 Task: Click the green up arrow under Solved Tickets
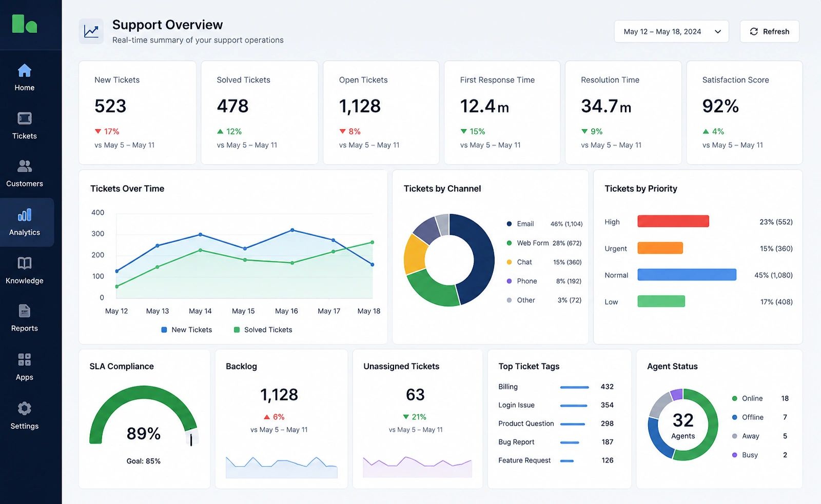pyautogui.click(x=220, y=131)
